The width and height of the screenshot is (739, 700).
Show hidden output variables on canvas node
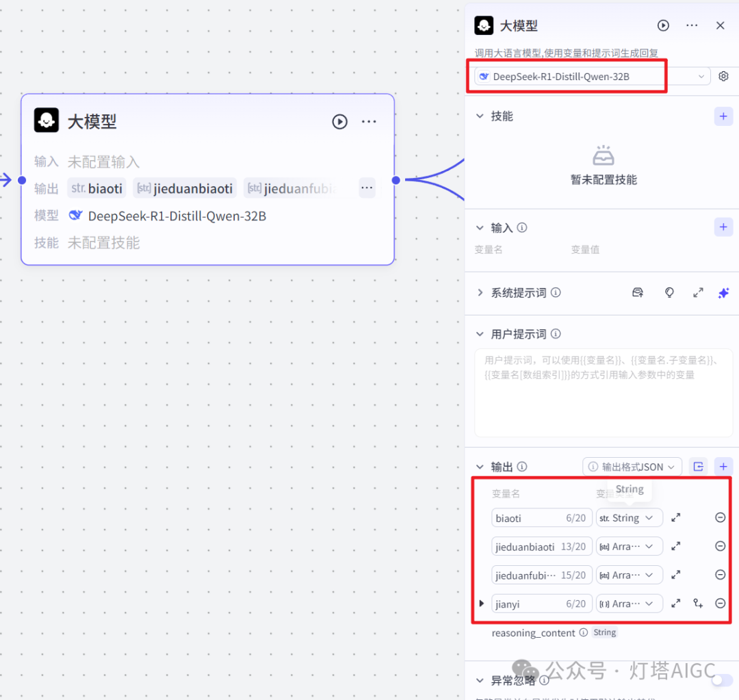click(x=367, y=188)
